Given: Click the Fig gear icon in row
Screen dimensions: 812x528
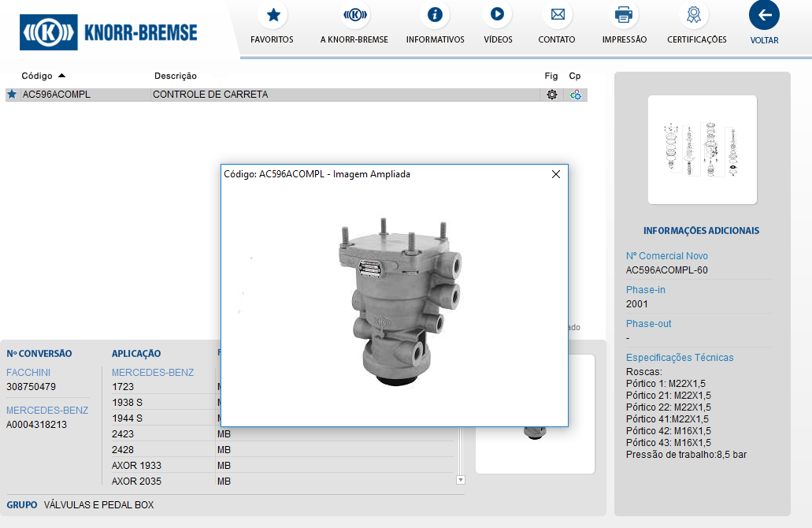Looking at the screenshot, I should (552, 95).
